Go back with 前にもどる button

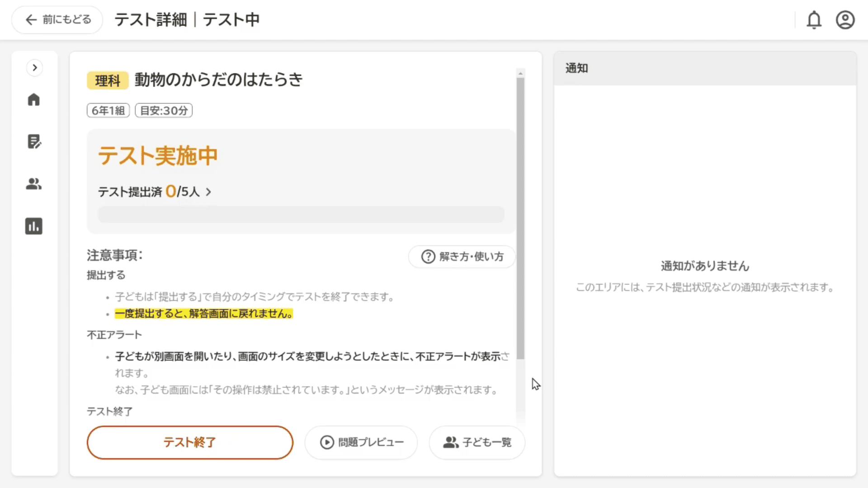[x=57, y=20]
